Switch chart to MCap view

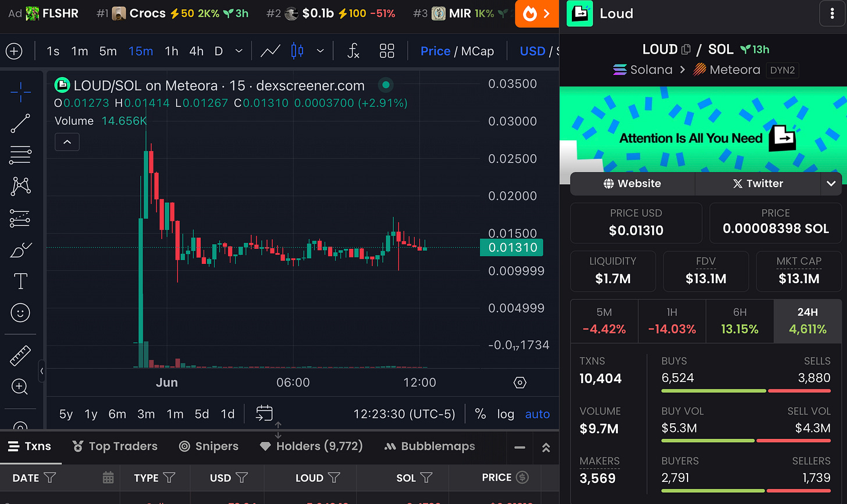click(x=478, y=51)
